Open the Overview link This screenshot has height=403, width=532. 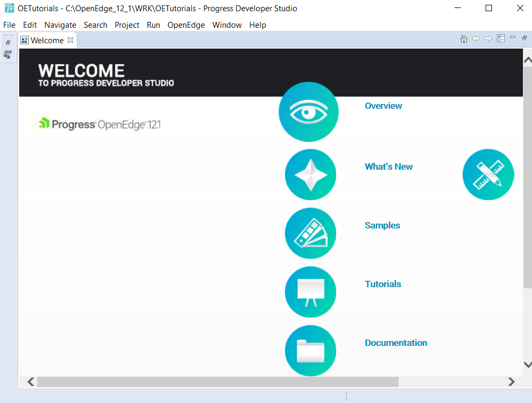pos(384,106)
